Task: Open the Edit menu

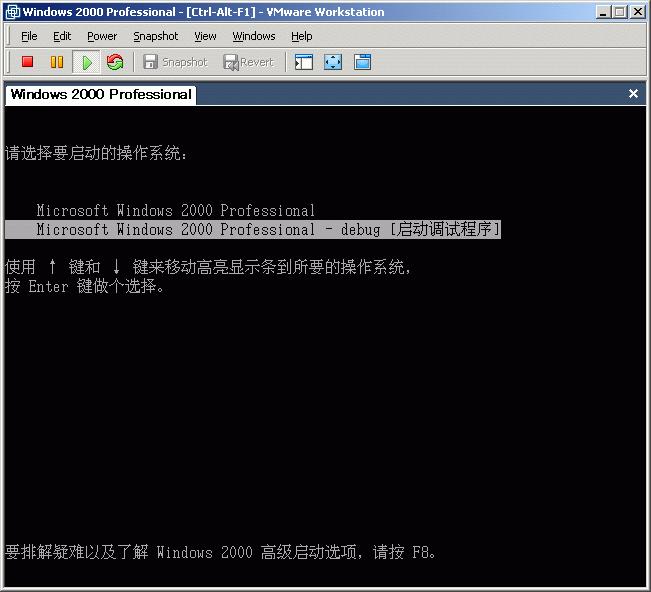Action: coord(62,37)
